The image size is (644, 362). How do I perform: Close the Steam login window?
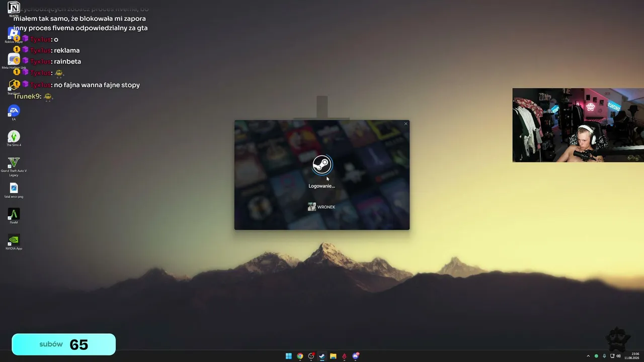tap(406, 124)
